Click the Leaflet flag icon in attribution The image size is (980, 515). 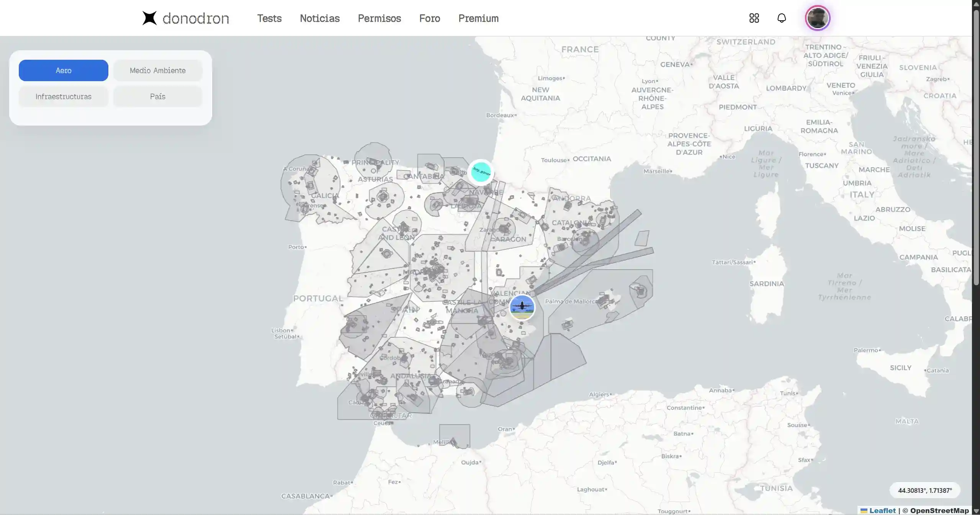click(x=864, y=510)
